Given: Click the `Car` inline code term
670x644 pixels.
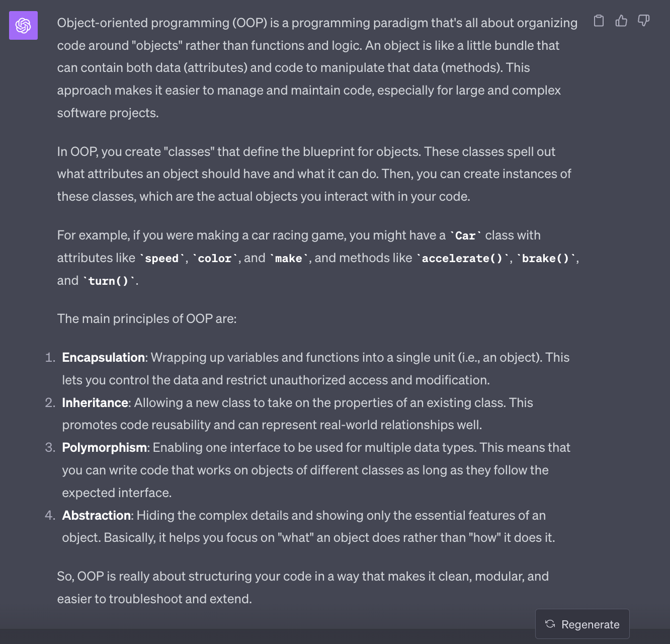Looking at the screenshot, I should (465, 235).
